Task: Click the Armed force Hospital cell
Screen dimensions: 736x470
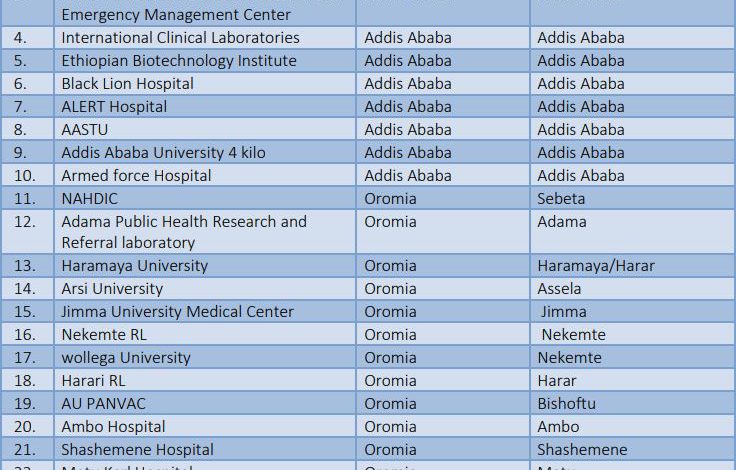Action: tap(205, 176)
